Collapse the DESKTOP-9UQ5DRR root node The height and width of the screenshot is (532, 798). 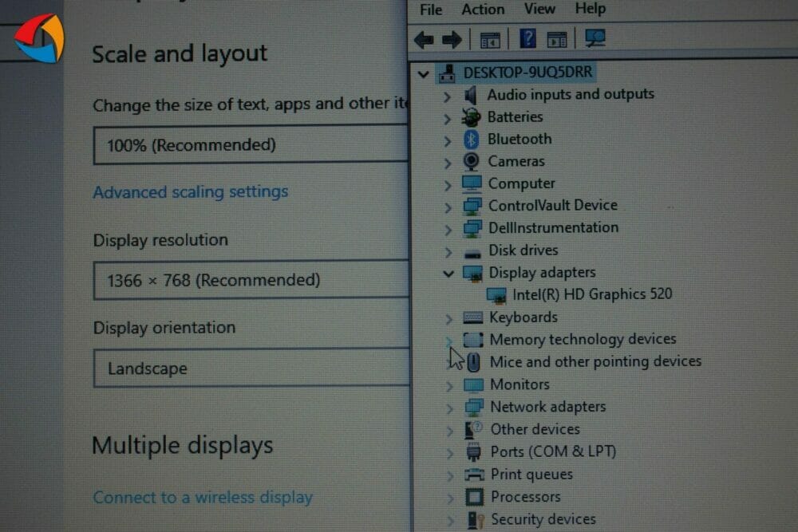[424, 75]
